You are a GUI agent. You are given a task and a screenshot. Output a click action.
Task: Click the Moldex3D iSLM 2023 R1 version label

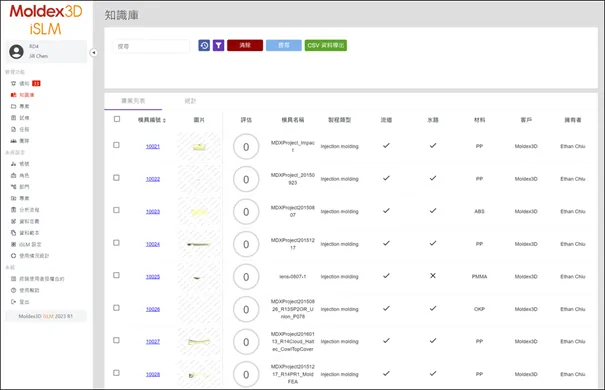[46, 316]
